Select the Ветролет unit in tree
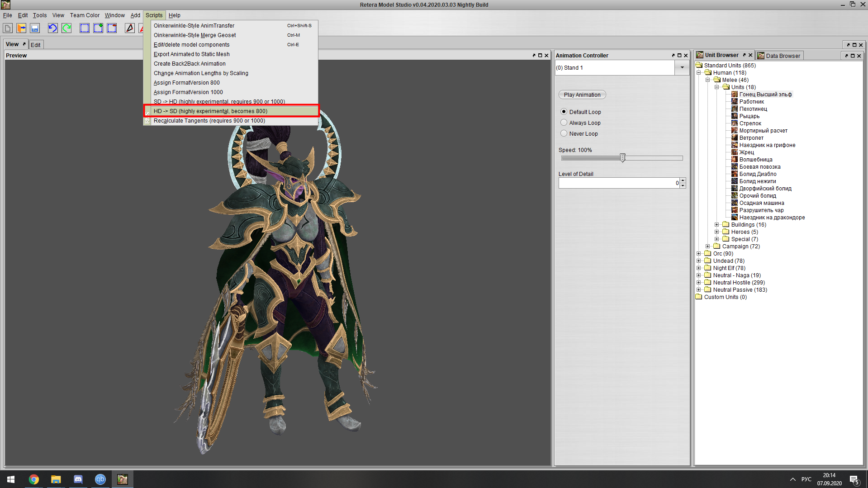Screen dimensions: 868x488 tap(751, 138)
